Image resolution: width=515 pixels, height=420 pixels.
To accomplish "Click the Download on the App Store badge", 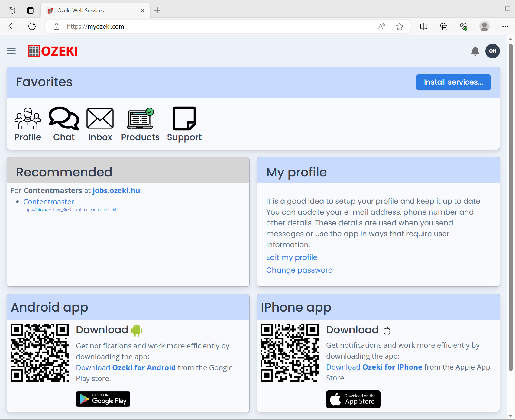I will pyautogui.click(x=353, y=399).
